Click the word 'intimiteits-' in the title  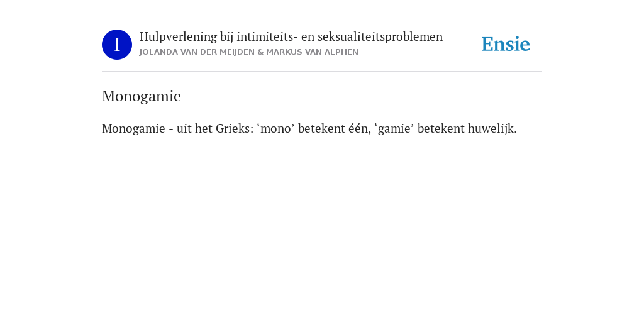[267, 37]
